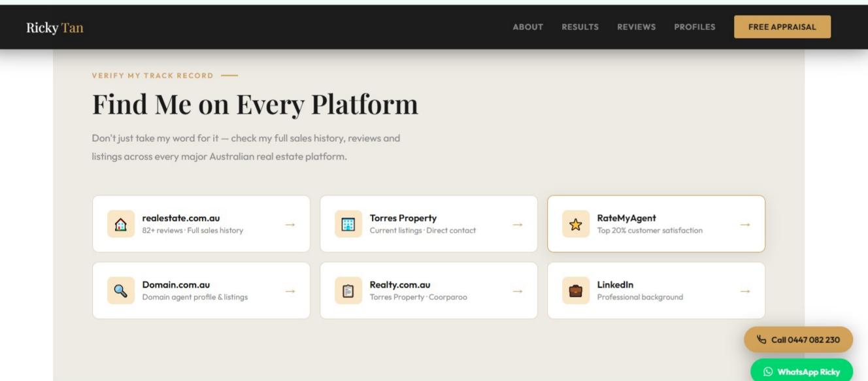This screenshot has width=868, height=381.
Task: Click 'WhatsApp Ricky' label text
Action: (x=809, y=372)
